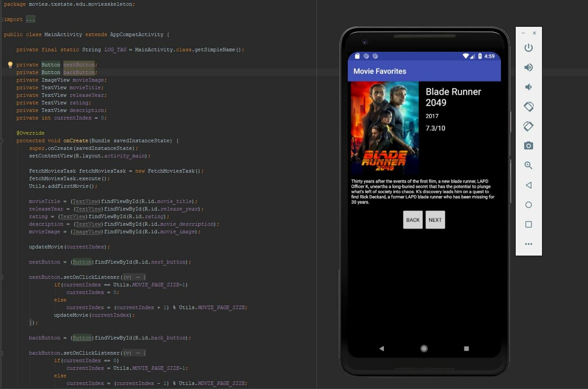Tap the '4:59' clock in status bar

(490, 56)
